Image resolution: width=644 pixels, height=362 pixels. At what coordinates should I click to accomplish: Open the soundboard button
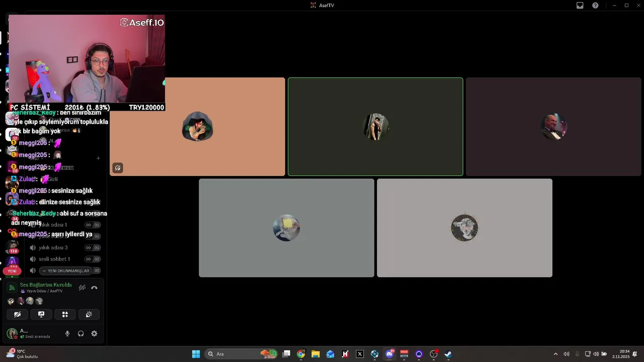89,314
